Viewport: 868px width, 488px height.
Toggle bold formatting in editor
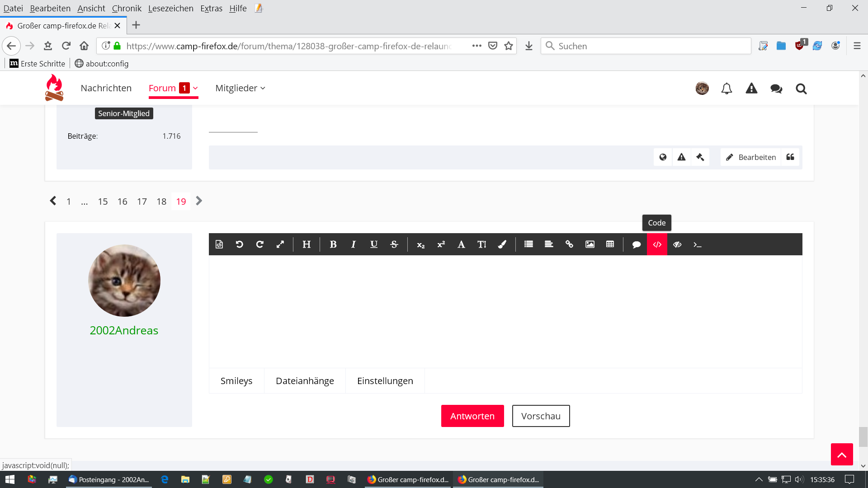click(x=333, y=244)
